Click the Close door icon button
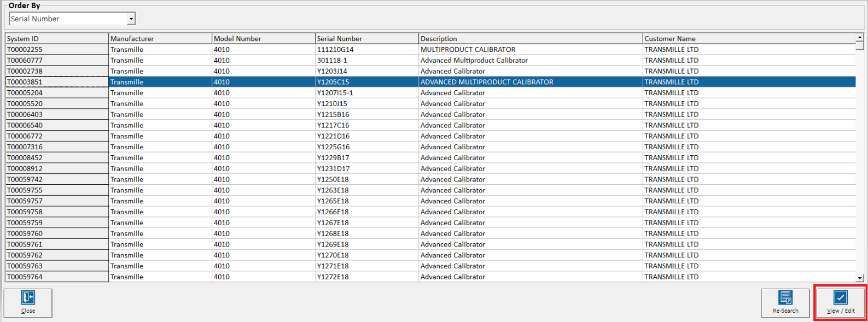Viewport: 868px width, 322px height. point(28,303)
